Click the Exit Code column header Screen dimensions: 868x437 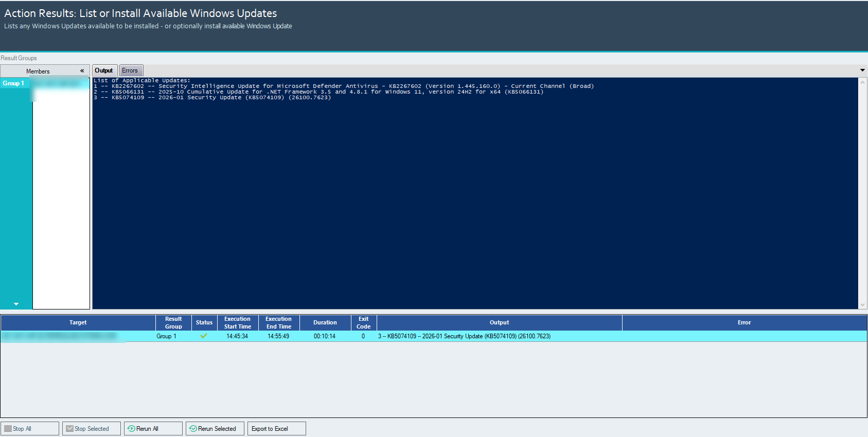(364, 323)
